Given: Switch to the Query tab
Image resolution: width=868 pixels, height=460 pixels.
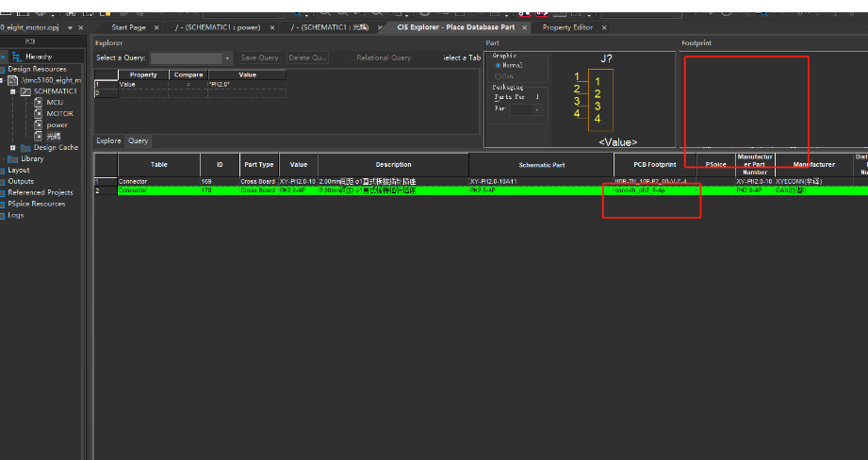Looking at the screenshot, I should point(138,140).
